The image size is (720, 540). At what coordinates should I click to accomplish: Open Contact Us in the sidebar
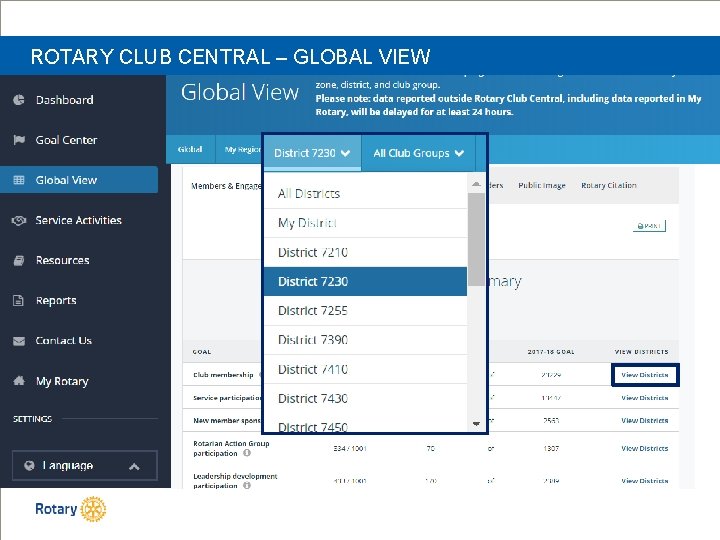(63, 340)
